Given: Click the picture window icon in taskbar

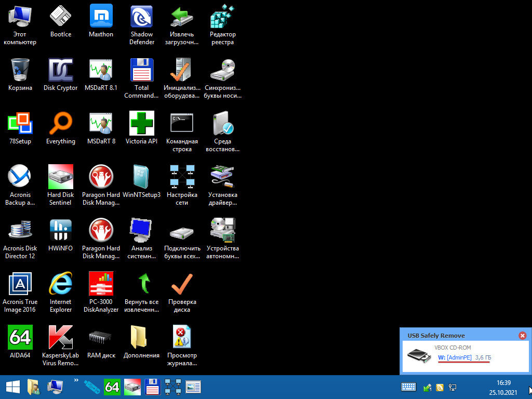Looking at the screenshot, I should point(193,387).
